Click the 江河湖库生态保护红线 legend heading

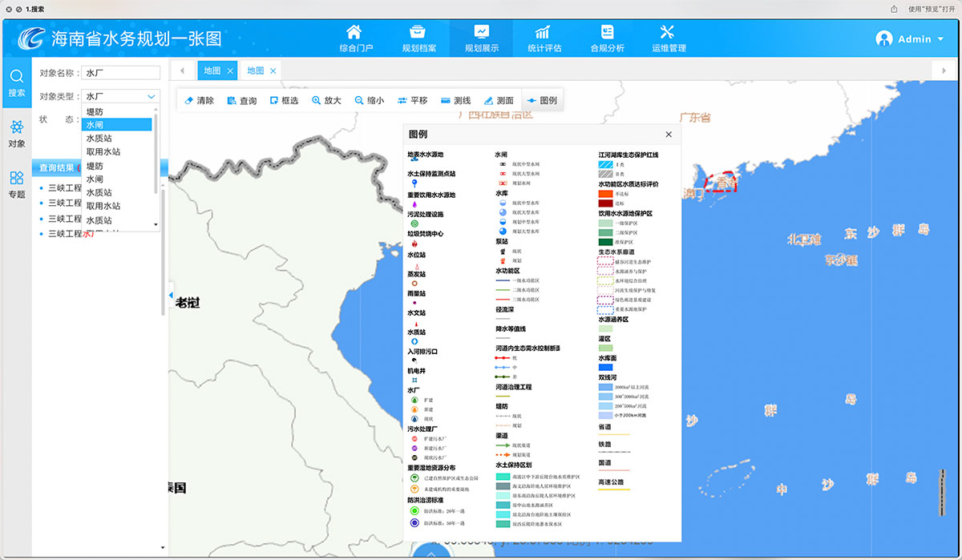click(x=629, y=155)
